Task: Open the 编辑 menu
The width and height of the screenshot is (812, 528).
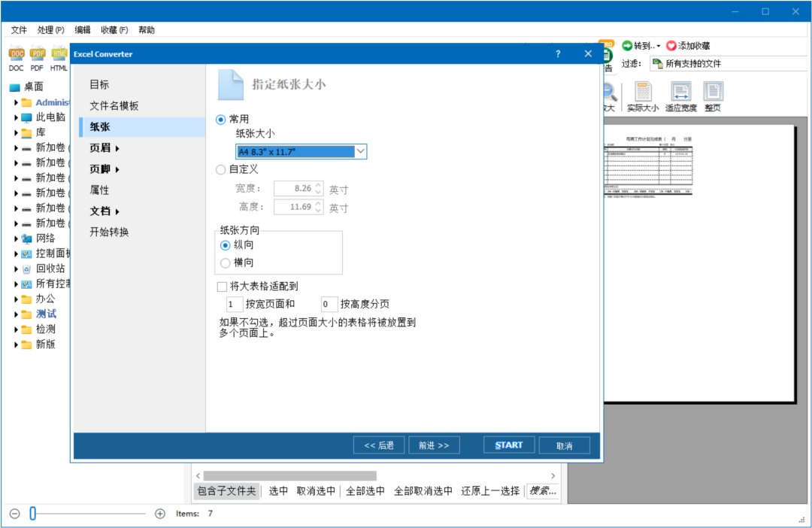Action: click(83, 30)
